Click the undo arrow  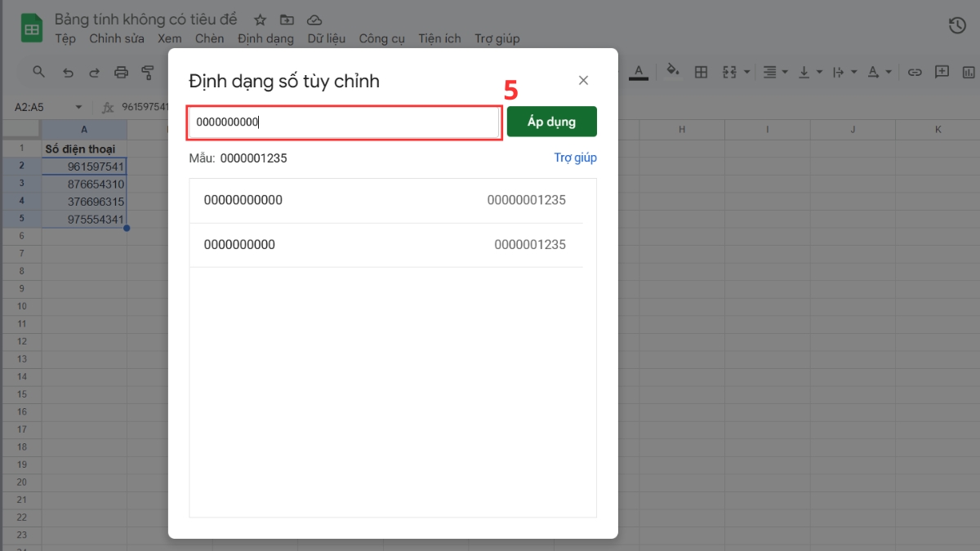coord(68,72)
